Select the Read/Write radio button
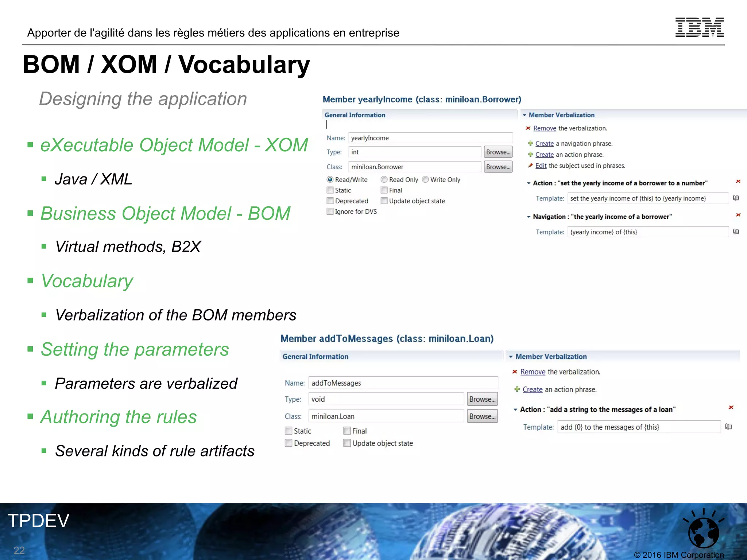 pyautogui.click(x=330, y=179)
